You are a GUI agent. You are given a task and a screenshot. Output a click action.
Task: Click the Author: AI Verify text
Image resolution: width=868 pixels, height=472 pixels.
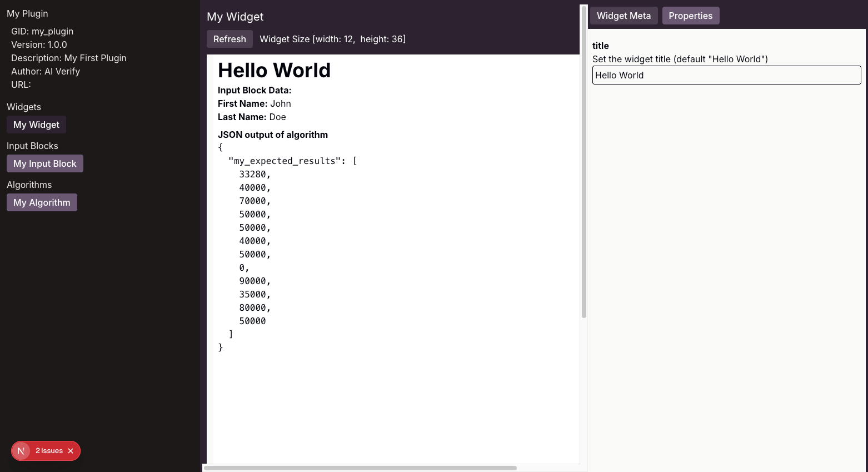[46, 71]
